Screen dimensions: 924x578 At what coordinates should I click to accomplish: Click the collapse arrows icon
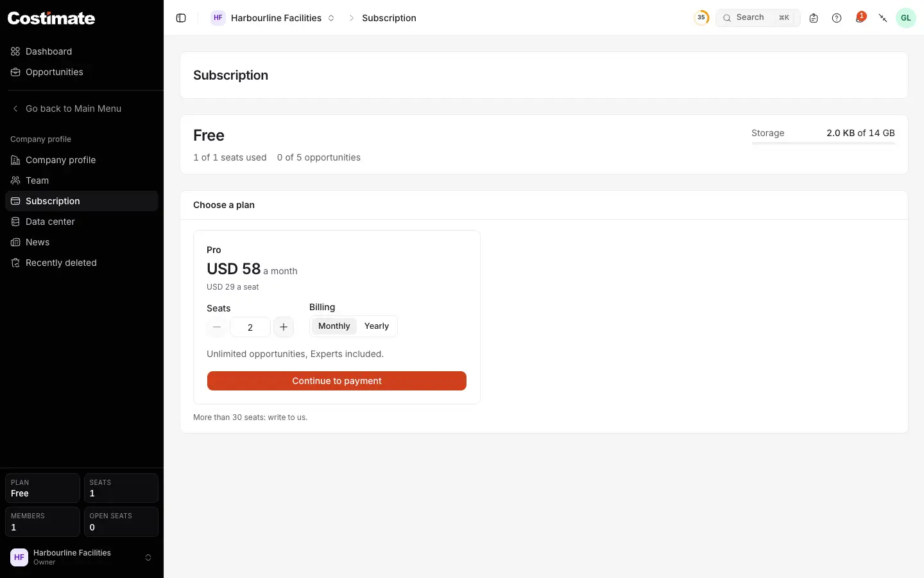click(x=883, y=18)
